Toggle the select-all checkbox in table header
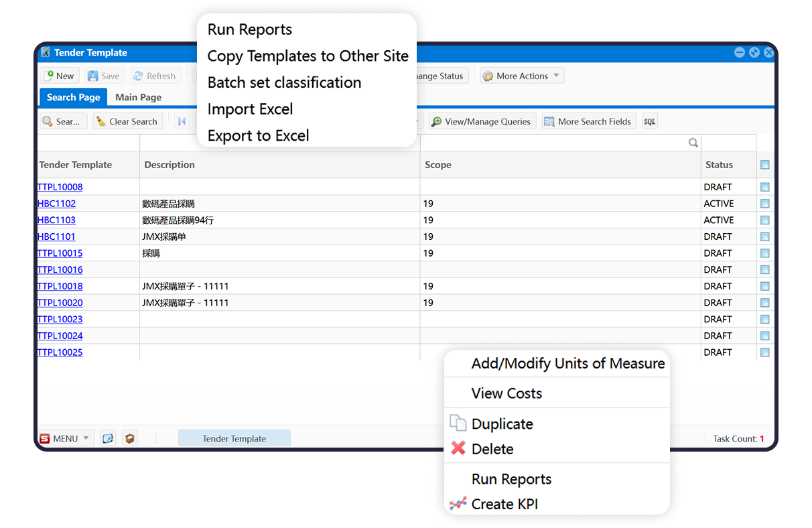The image size is (812, 528). pyautogui.click(x=765, y=165)
